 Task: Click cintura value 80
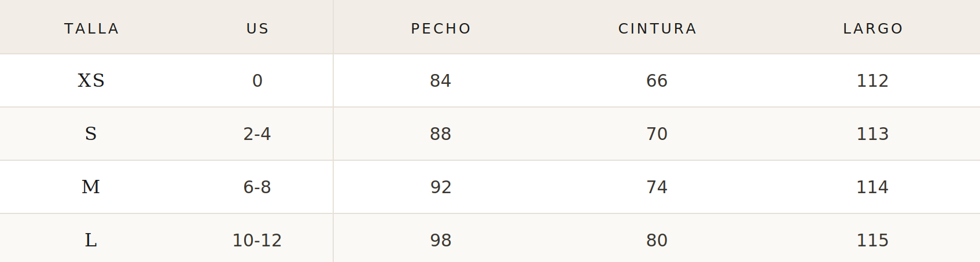[657, 240]
